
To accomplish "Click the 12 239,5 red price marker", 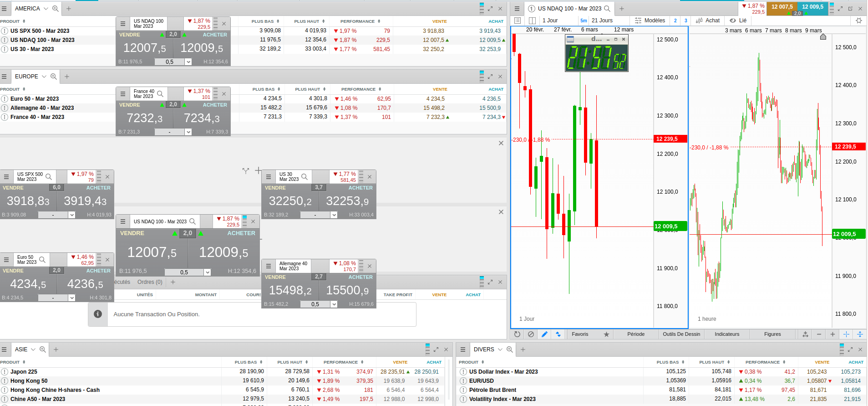I will pos(670,139).
